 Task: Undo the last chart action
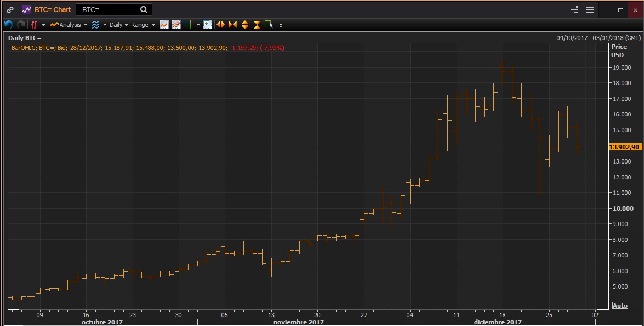coord(8,25)
